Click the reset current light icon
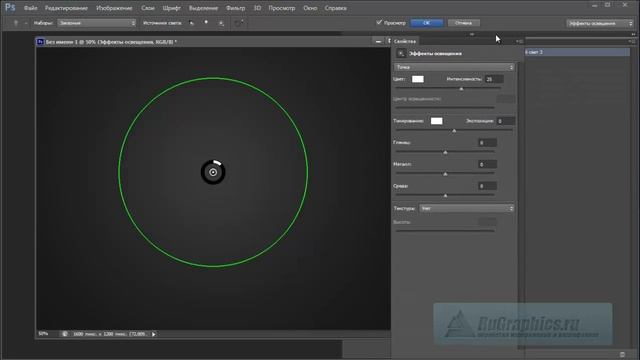 click(x=239, y=23)
